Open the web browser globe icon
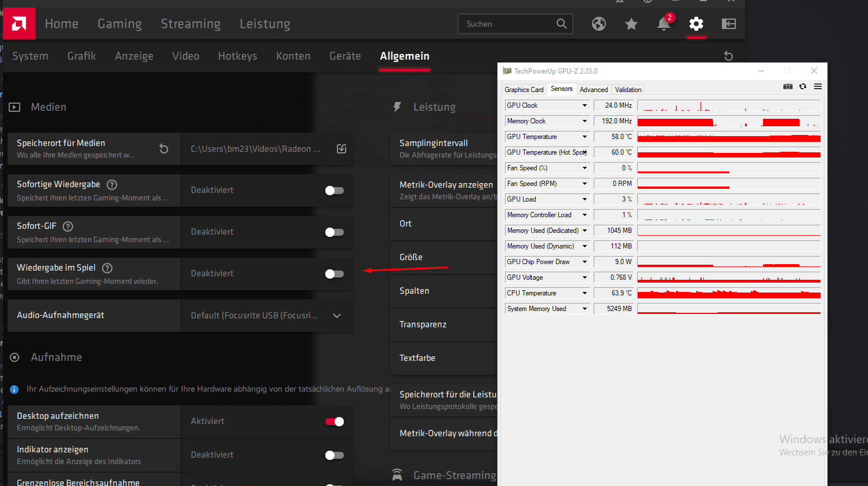868x486 pixels. pos(599,24)
